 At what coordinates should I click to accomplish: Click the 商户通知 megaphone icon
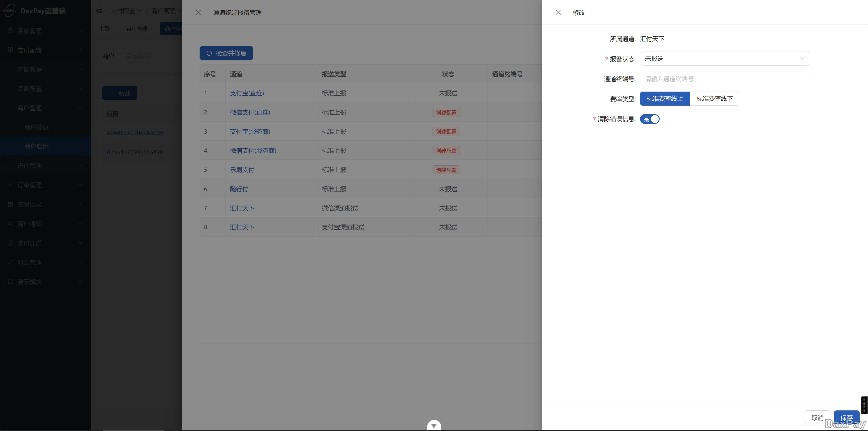click(10, 224)
